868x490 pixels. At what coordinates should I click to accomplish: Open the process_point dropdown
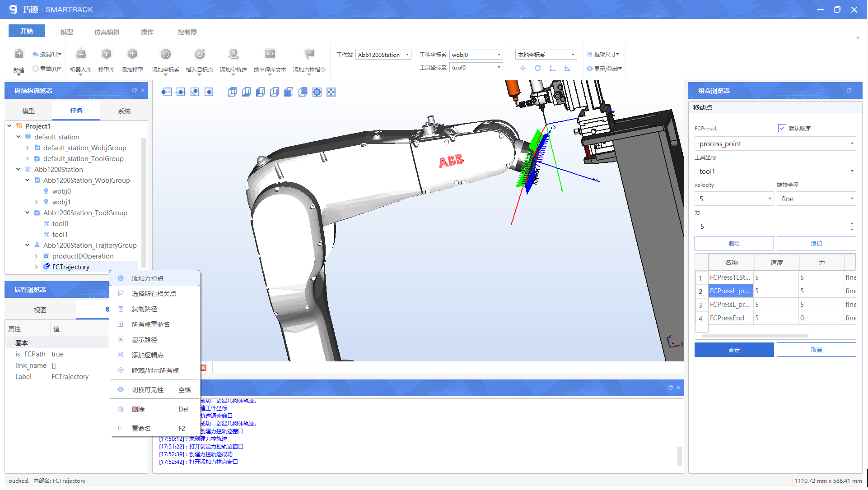click(775, 143)
